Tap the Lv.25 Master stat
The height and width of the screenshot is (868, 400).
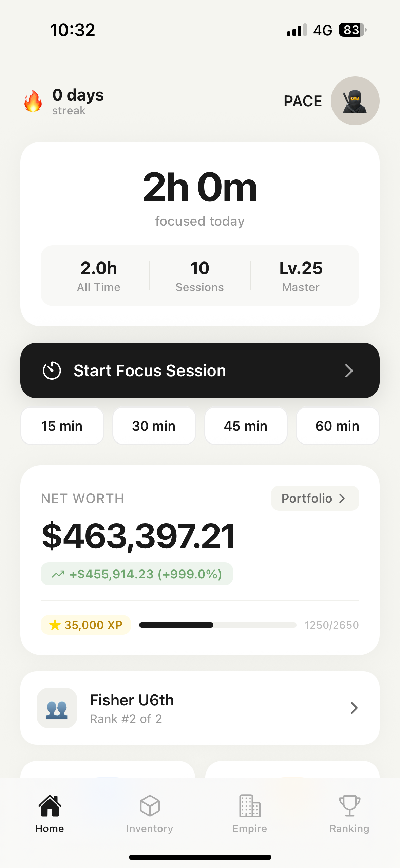[301, 276]
